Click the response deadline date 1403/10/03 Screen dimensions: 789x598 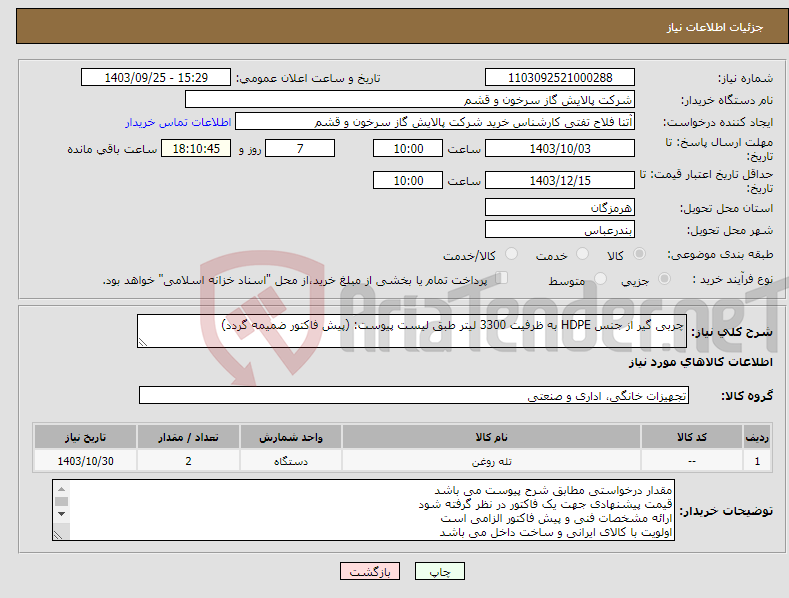click(560, 148)
